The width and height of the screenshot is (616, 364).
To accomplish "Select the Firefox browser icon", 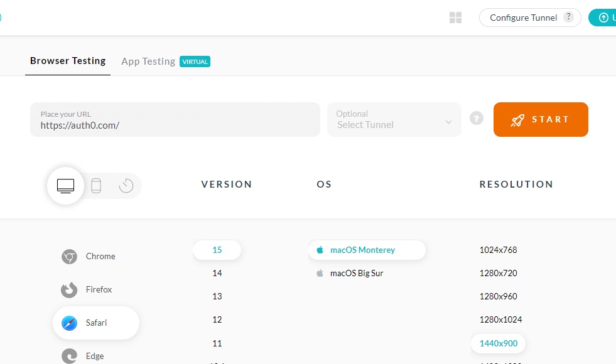I will click(x=69, y=289).
